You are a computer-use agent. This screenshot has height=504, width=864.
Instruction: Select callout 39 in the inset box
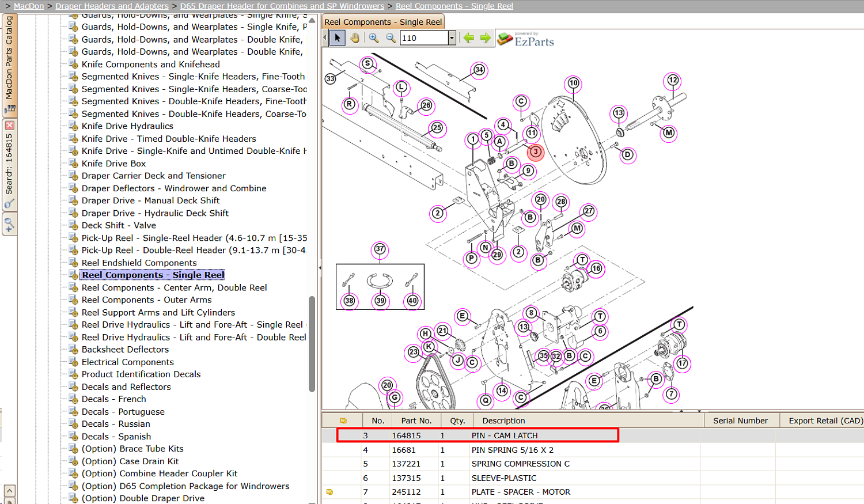point(380,300)
